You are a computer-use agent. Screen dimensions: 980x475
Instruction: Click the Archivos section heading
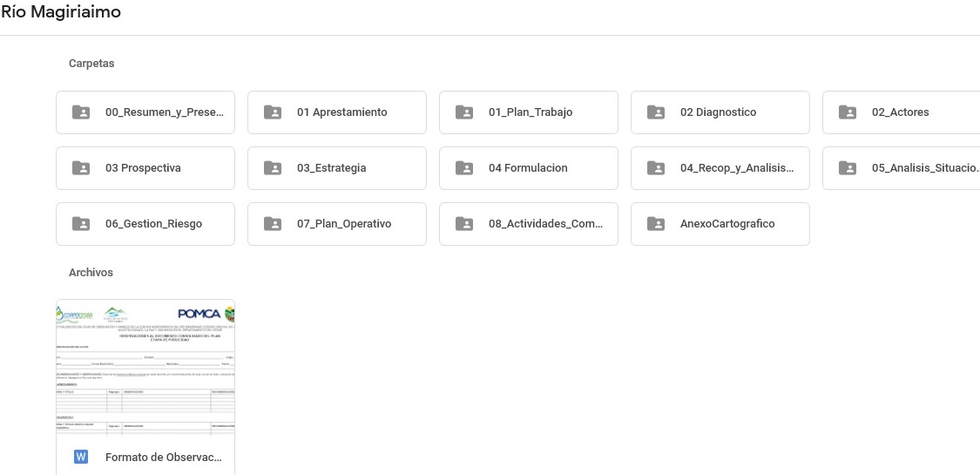pyautogui.click(x=91, y=273)
